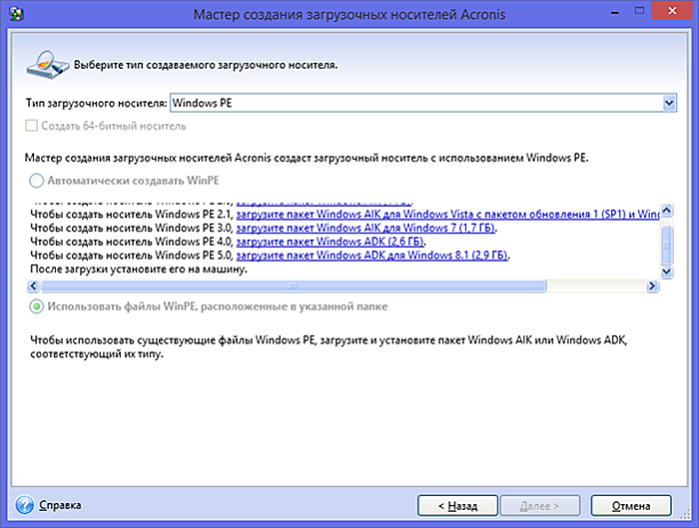Open the media type dropdown arrow

pos(669,103)
